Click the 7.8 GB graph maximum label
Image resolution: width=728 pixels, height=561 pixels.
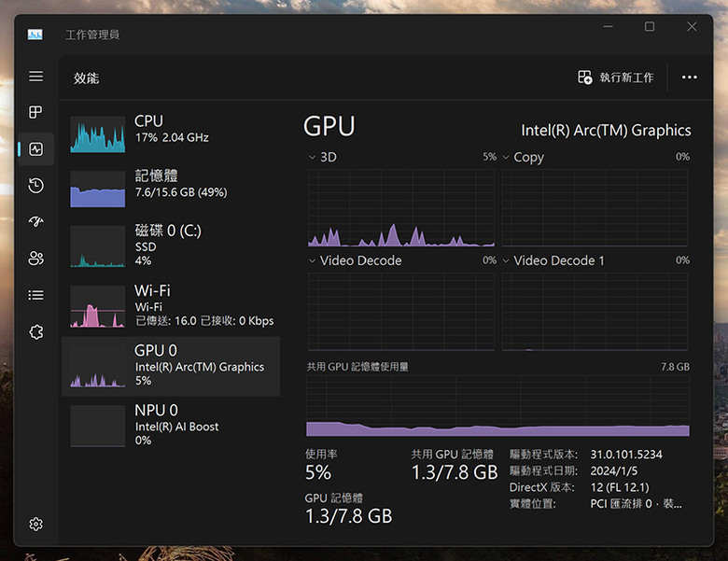click(676, 367)
